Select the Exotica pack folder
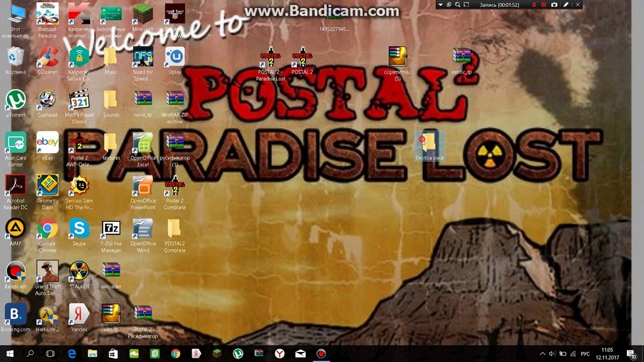Image resolution: width=644 pixels, height=362 pixels. click(429, 142)
